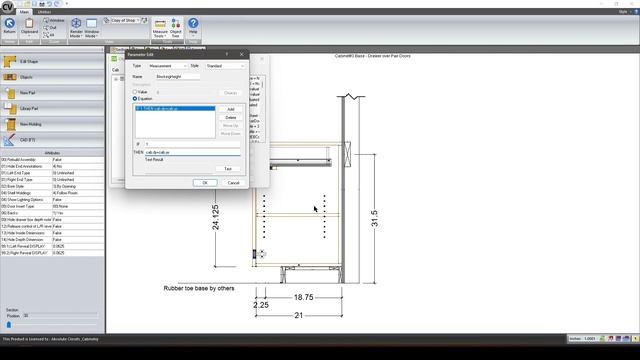The width and height of the screenshot is (640, 360).
Task: Select the New Molding tool
Action: (x=52, y=124)
